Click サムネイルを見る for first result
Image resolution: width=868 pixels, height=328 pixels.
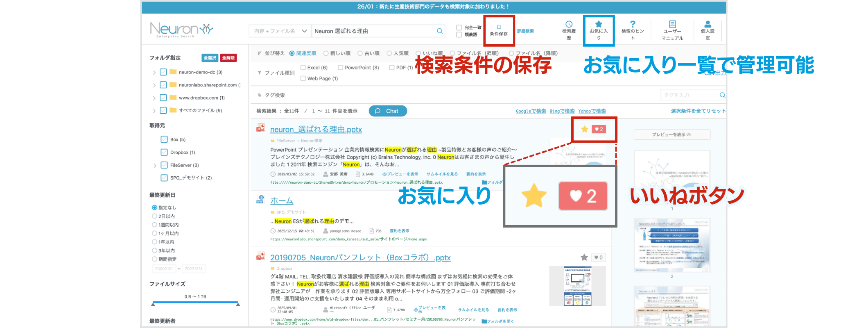(442, 174)
